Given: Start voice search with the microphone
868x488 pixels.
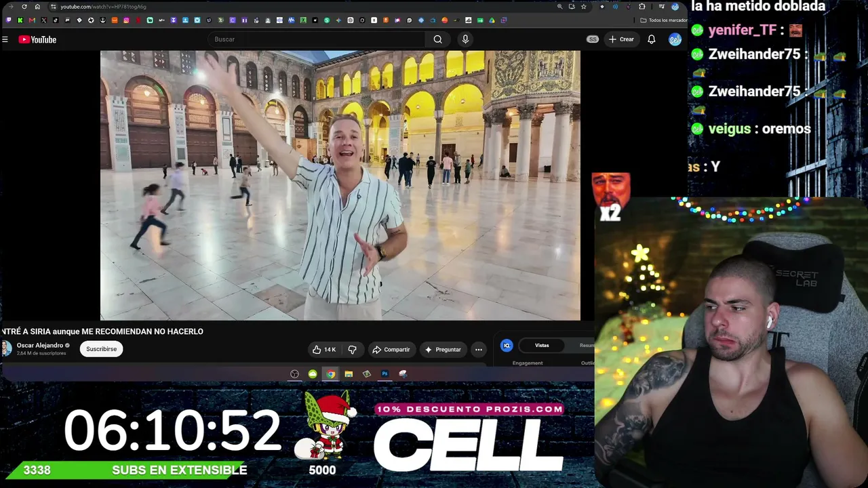Looking at the screenshot, I should 465,39.
